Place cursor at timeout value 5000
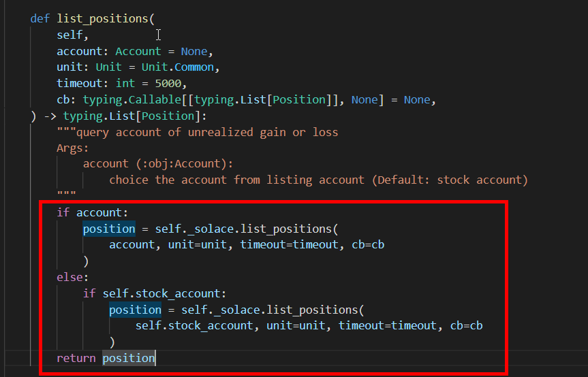Viewport: 588px width, 377px height. (168, 83)
